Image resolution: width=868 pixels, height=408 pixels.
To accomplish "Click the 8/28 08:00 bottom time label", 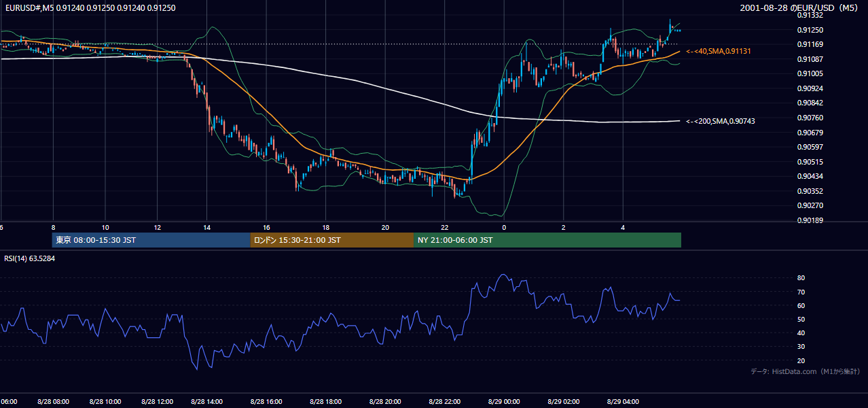I will pos(53,402).
